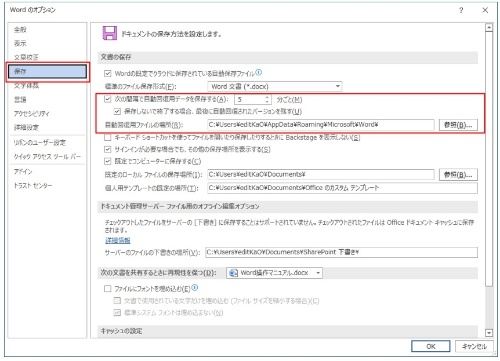The image size is (500, 361).
Task: Open リボンのユーザー設定 category
Action: 40,143
